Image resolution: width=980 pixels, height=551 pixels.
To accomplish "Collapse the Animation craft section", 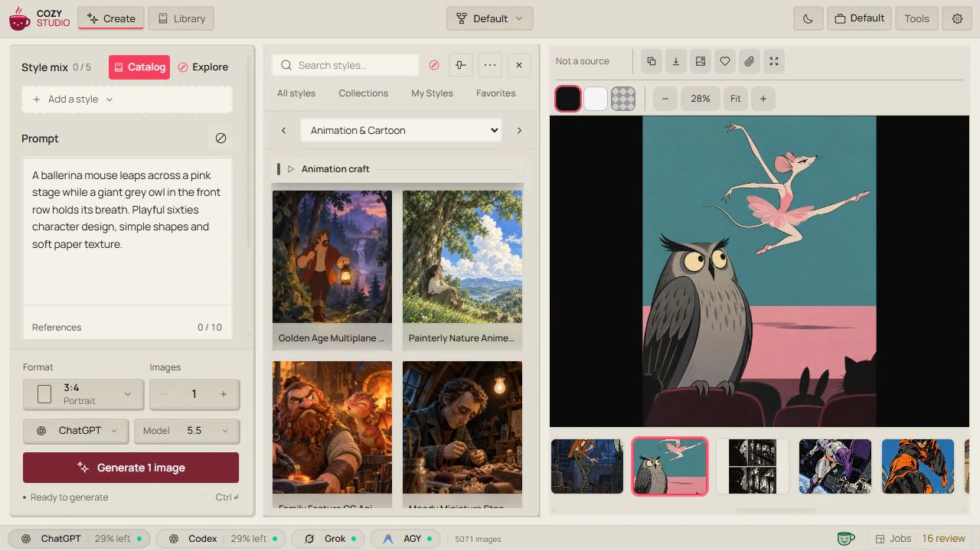I will click(x=291, y=169).
